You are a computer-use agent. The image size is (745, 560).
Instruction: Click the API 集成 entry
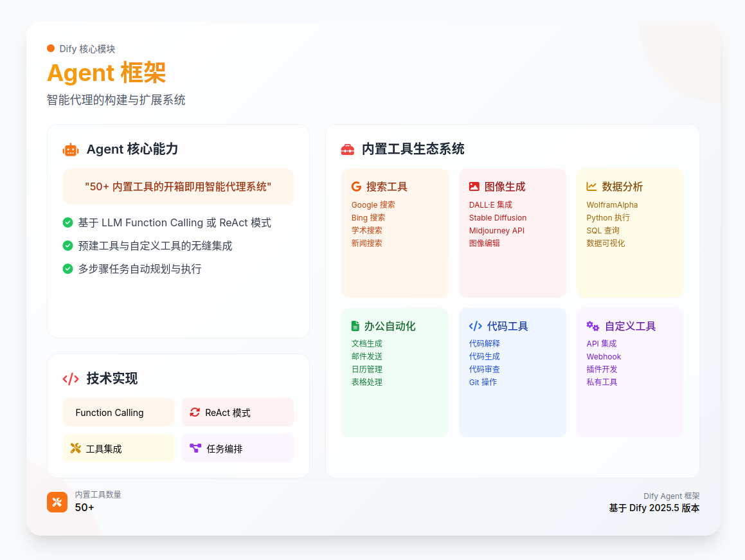(x=602, y=344)
